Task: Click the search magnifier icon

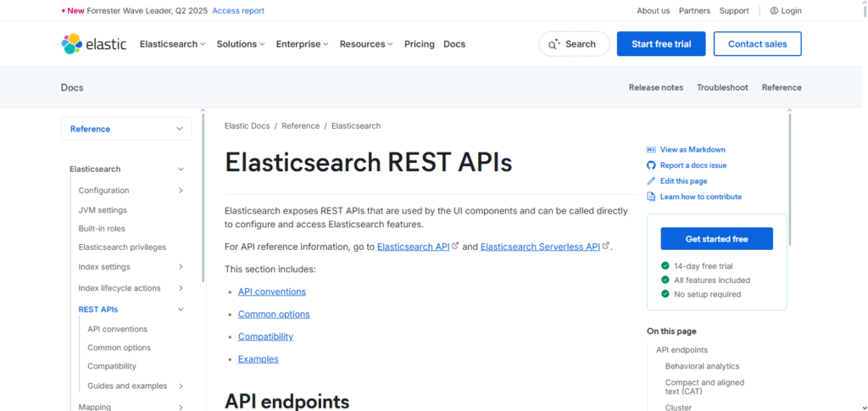Action: click(x=554, y=44)
